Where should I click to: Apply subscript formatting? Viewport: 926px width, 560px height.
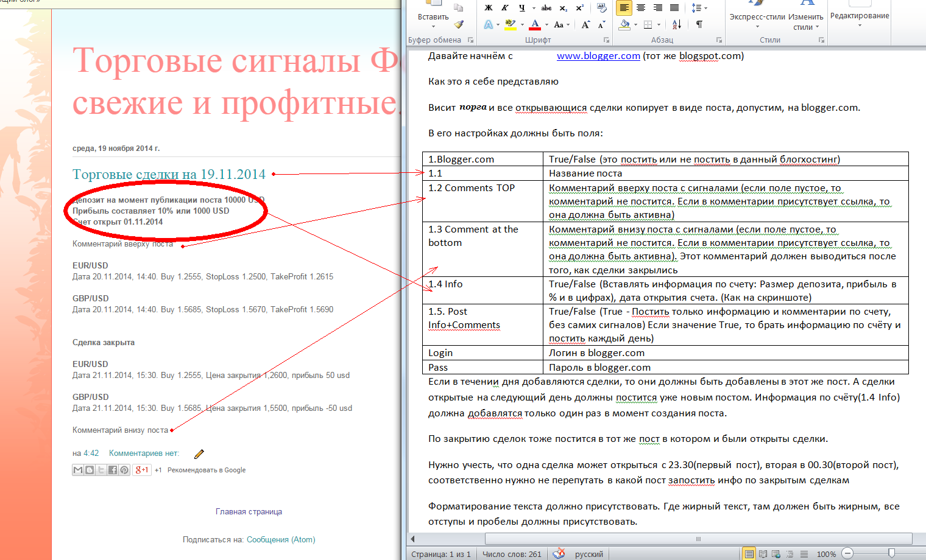[x=564, y=8]
